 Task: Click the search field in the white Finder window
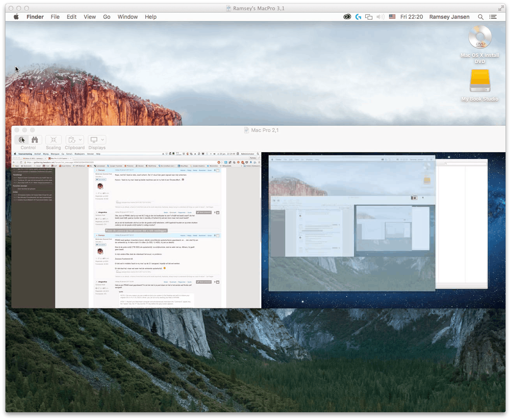(465, 164)
